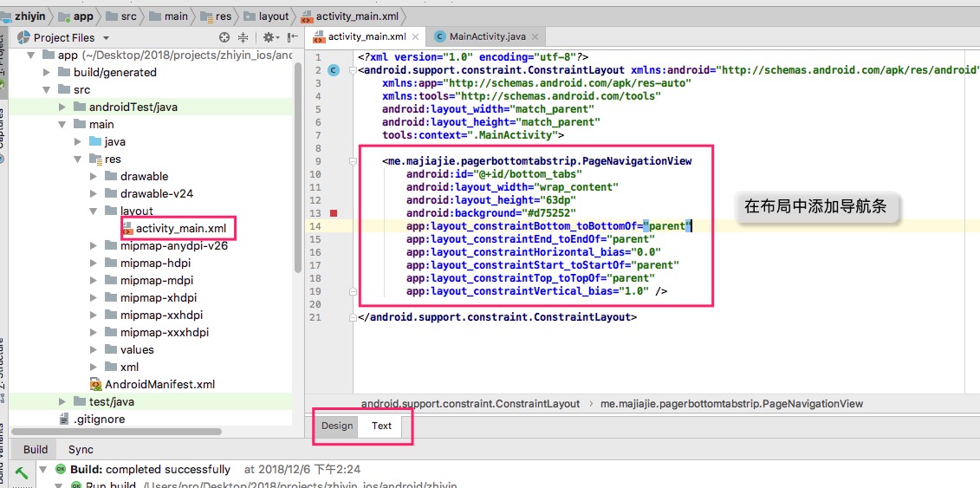The image size is (980, 488).
Task: Click the Collapse All icon in Project panel
Action: [x=243, y=37]
